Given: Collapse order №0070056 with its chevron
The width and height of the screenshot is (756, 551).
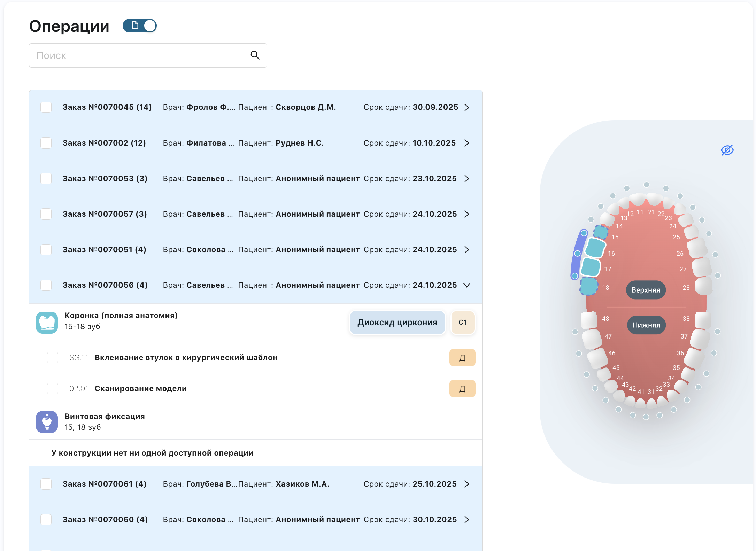Looking at the screenshot, I should point(467,285).
